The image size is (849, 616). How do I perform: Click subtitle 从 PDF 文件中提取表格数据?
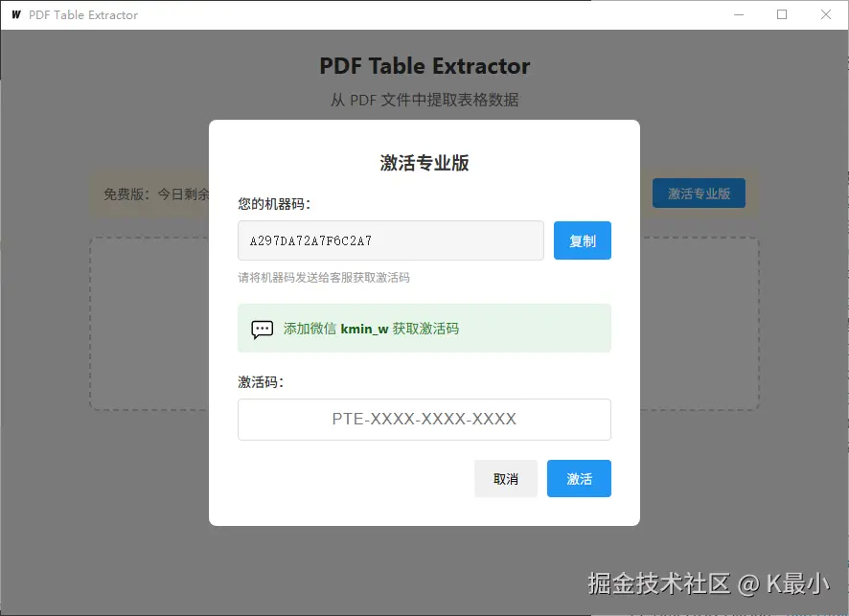click(x=424, y=100)
